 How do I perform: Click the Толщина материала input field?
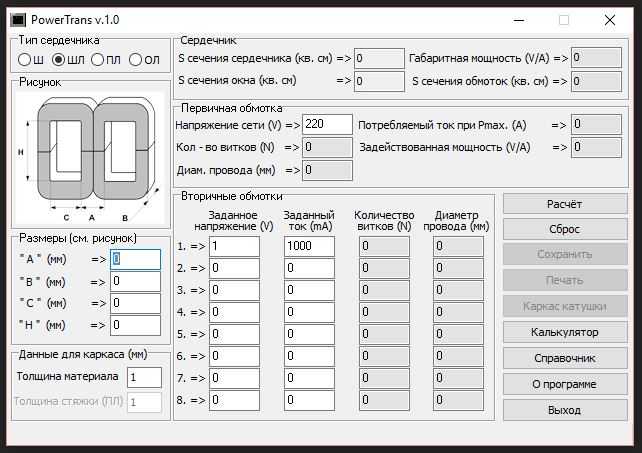145,377
